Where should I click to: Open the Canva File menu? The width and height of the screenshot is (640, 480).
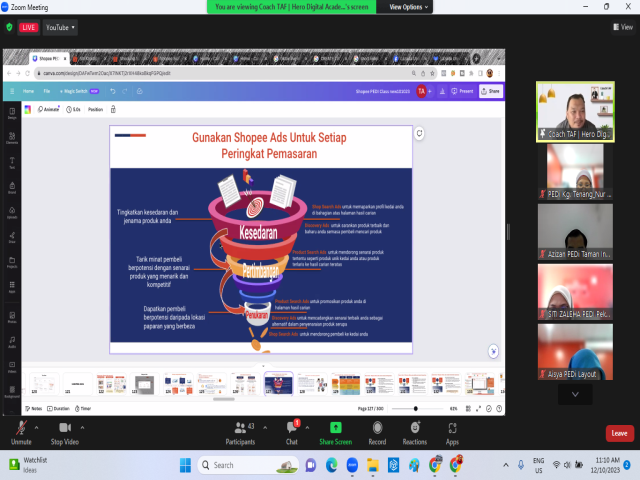pos(46,91)
